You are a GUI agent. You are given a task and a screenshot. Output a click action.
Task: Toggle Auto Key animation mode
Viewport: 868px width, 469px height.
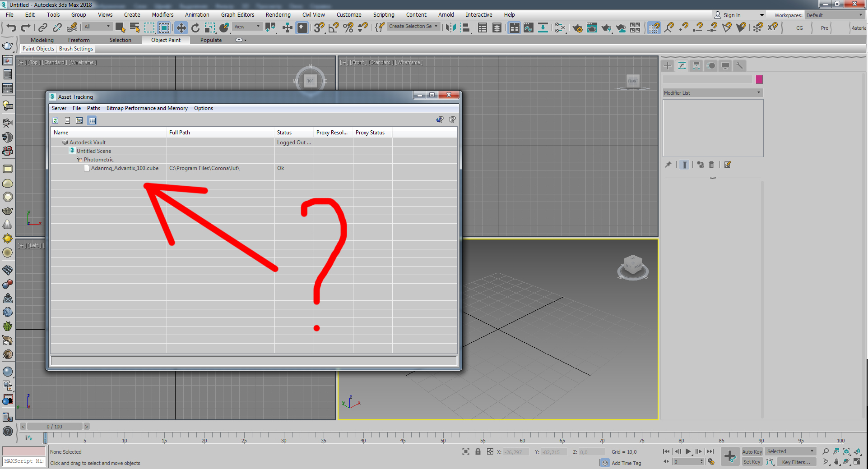tap(752, 451)
